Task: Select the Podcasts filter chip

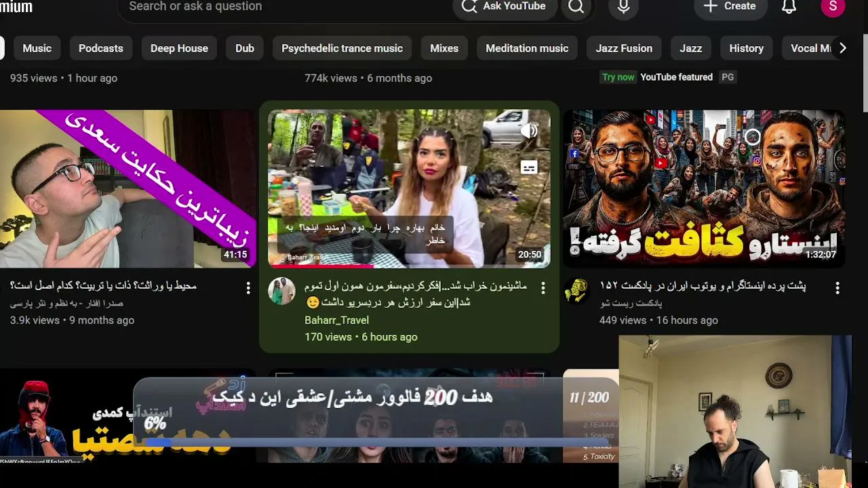Action: click(x=101, y=48)
